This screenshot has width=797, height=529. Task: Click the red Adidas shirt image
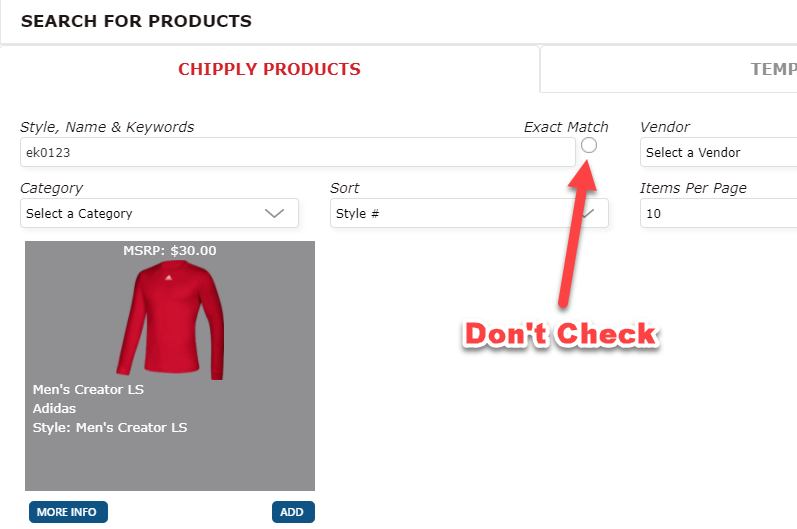click(170, 320)
